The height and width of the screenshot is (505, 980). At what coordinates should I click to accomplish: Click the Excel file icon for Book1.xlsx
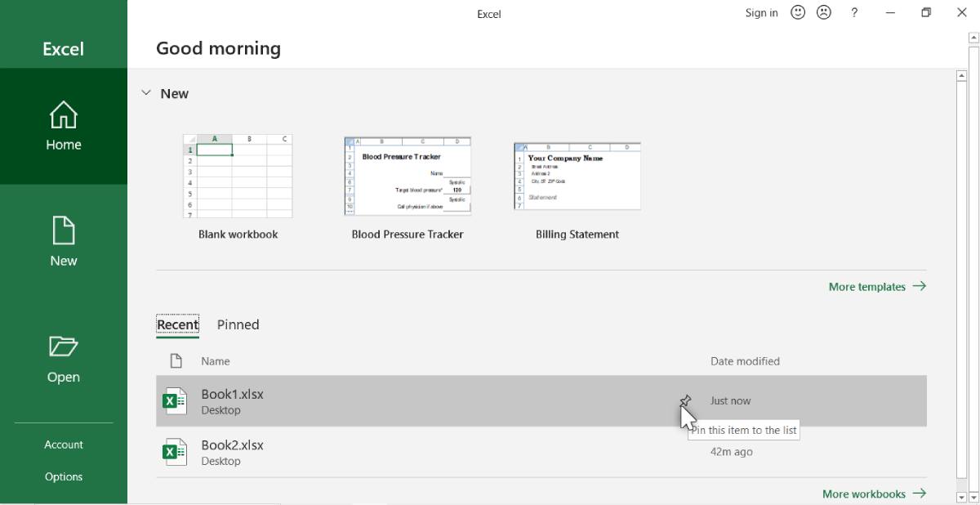[x=175, y=401]
